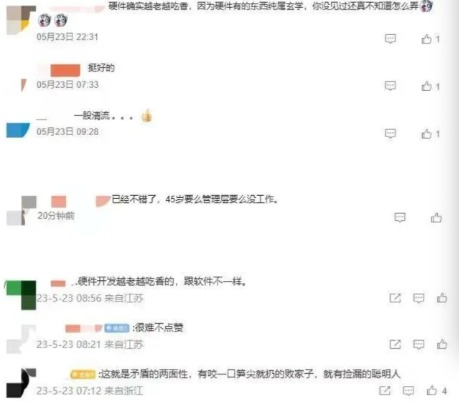The image size is (459, 404).
Task: Share the 矛盾的两面性 comment from 浙江
Action: tap(385, 390)
